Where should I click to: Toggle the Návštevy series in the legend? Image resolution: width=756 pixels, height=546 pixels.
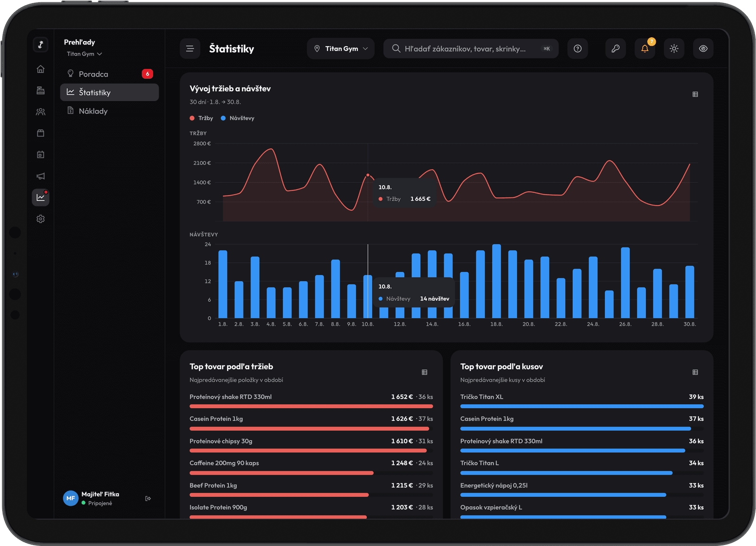[238, 118]
